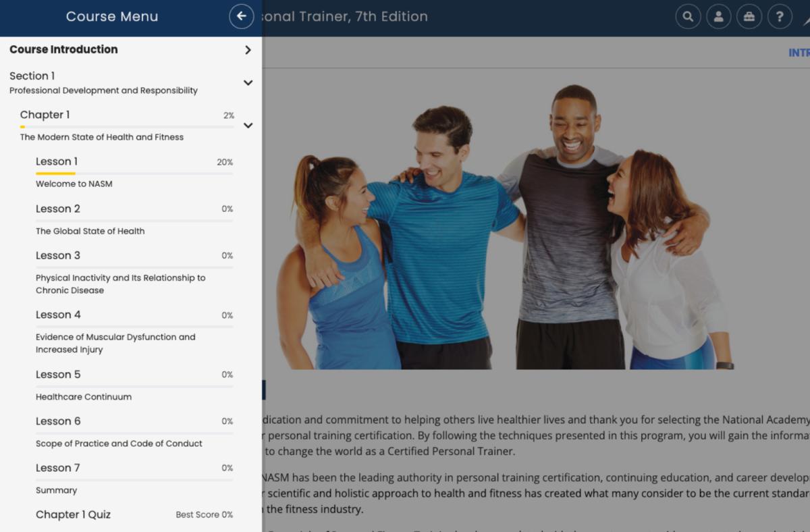Click the Course Menu header title
The width and height of the screenshot is (810, 532).
click(112, 17)
